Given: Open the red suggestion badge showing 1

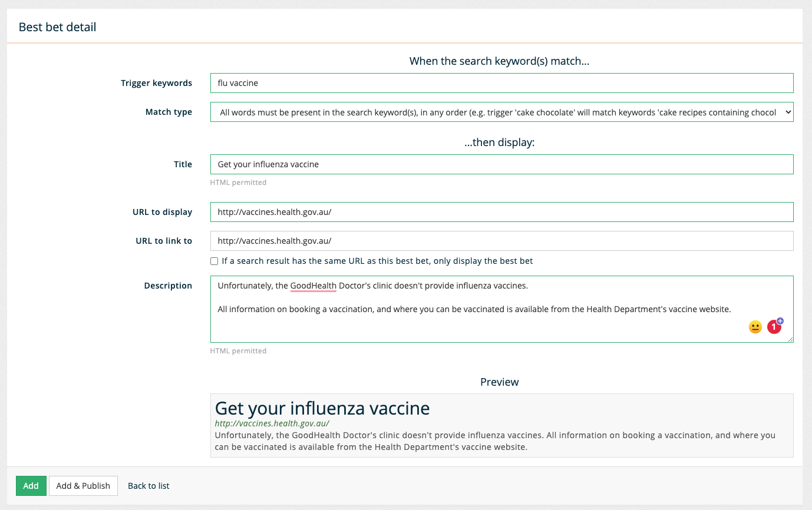Looking at the screenshot, I should [774, 327].
